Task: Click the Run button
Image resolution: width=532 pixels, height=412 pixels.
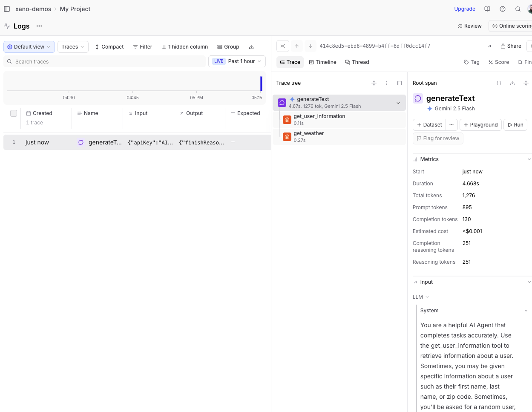Action: coord(515,125)
